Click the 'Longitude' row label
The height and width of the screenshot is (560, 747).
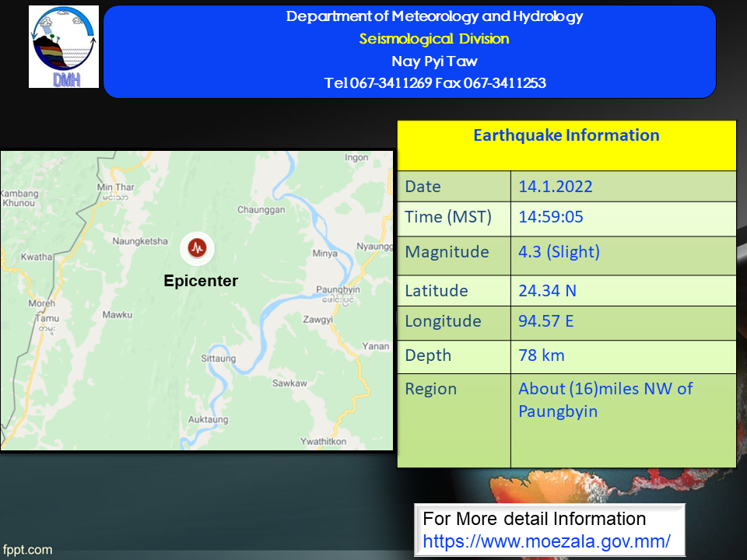[x=443, y=321]
